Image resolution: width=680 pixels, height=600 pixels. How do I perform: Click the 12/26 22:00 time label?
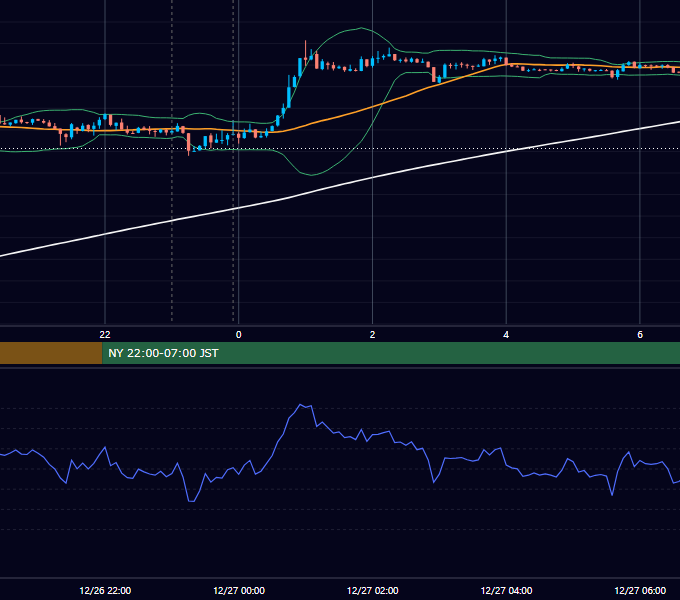click(105, 590)
